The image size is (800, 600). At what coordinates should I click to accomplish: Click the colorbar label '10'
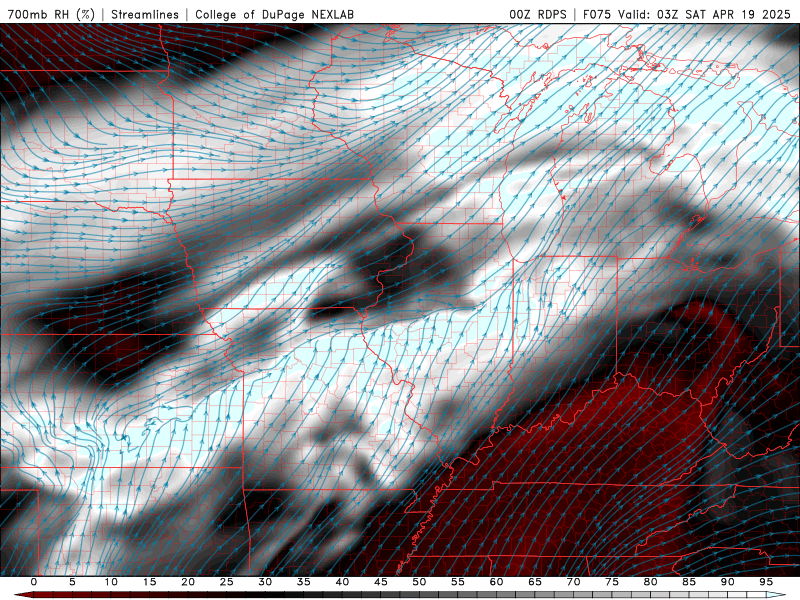pyautogui.click(x=111, y=582)
